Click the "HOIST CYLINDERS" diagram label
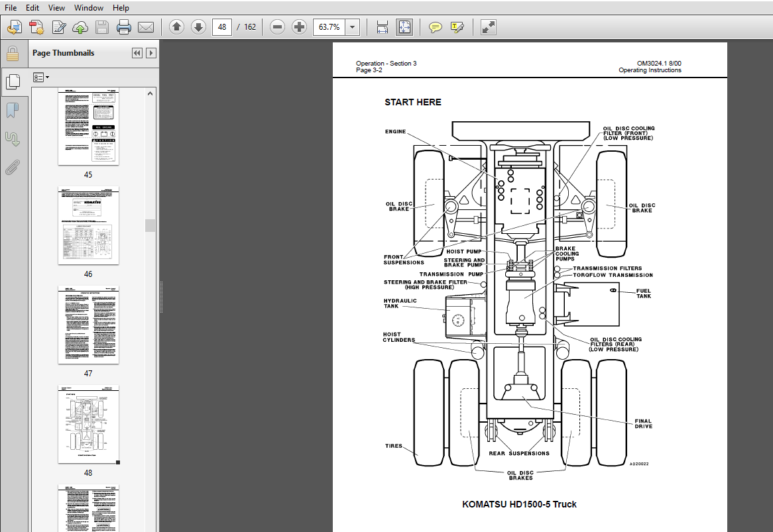Screen dimensions: 773x532 399,337
